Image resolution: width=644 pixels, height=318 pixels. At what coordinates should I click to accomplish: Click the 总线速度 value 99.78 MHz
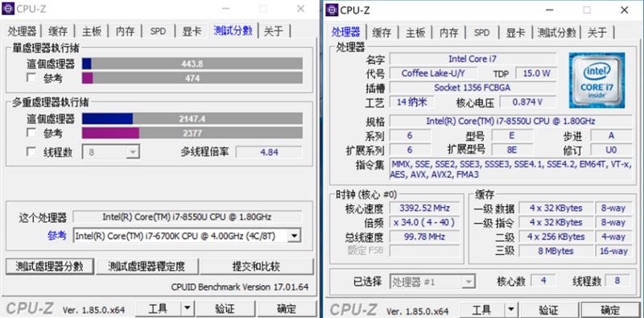(x=425, y=237)
